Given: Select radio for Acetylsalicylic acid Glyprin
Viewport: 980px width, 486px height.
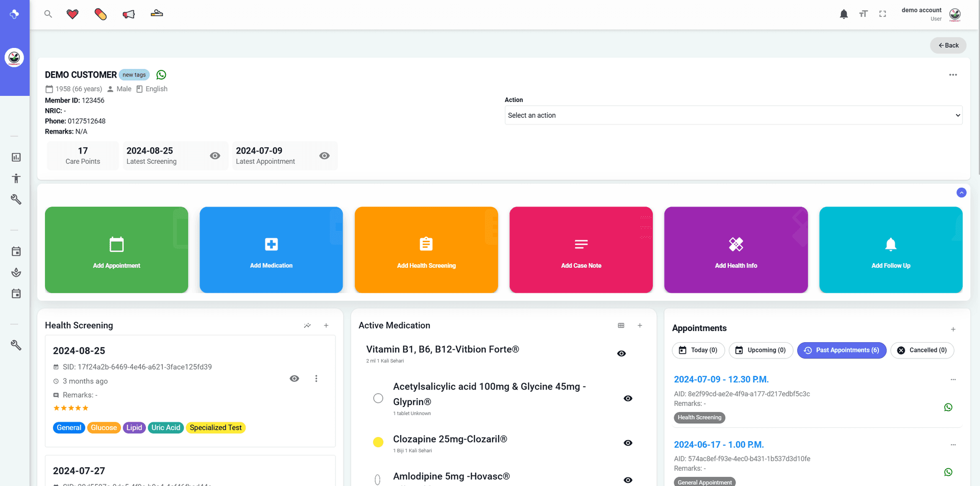Looking at the screenshot, I should point(378,398).
